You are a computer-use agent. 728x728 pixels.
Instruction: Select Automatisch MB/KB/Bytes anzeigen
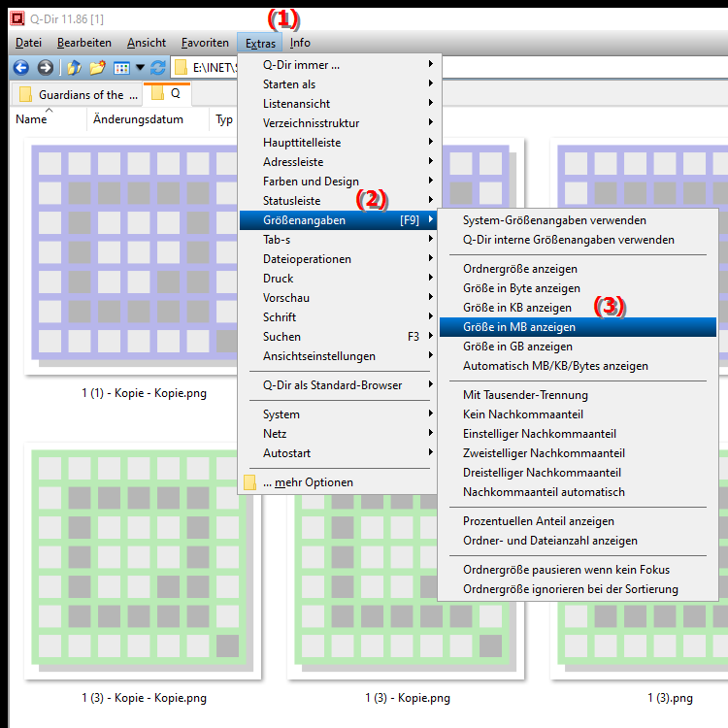[578, 366]
